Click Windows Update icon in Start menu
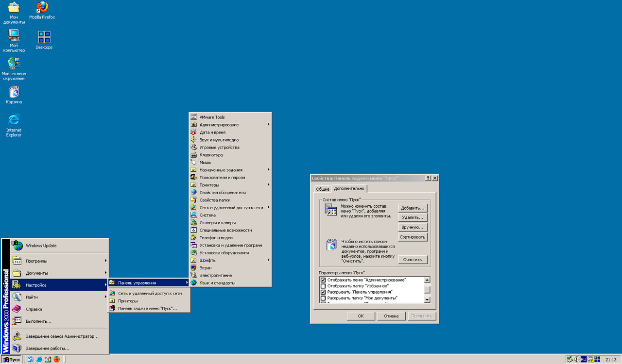Screen dimensions: 622x364 [x=17, y=246]
